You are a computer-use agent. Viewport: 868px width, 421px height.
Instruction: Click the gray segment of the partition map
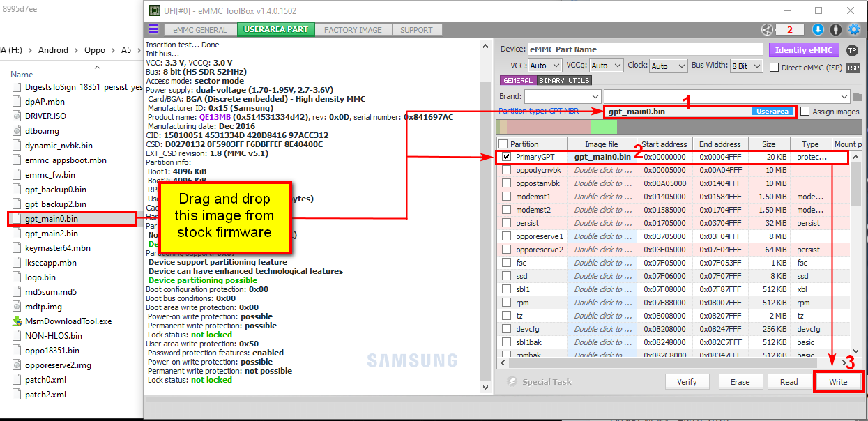coord(739,127)
